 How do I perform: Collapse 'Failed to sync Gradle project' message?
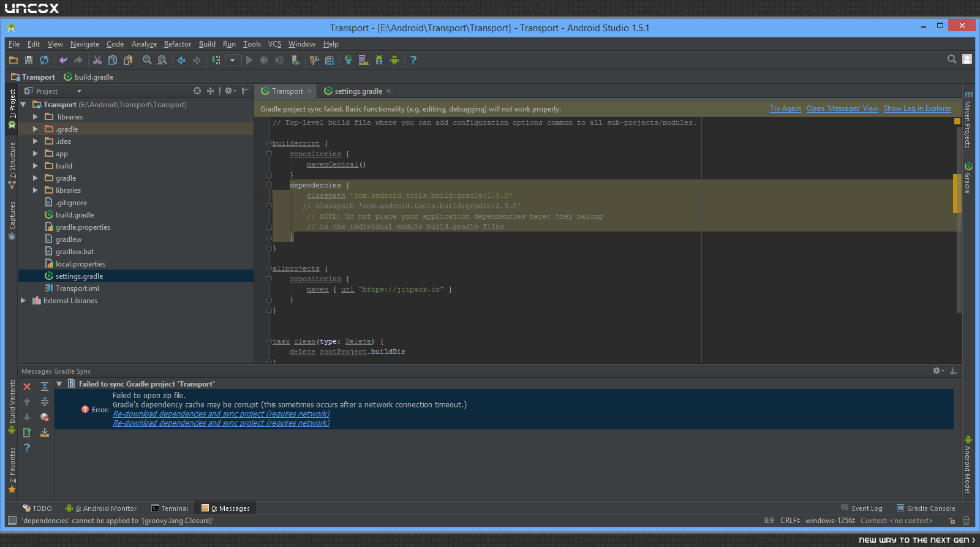point(59,384)
